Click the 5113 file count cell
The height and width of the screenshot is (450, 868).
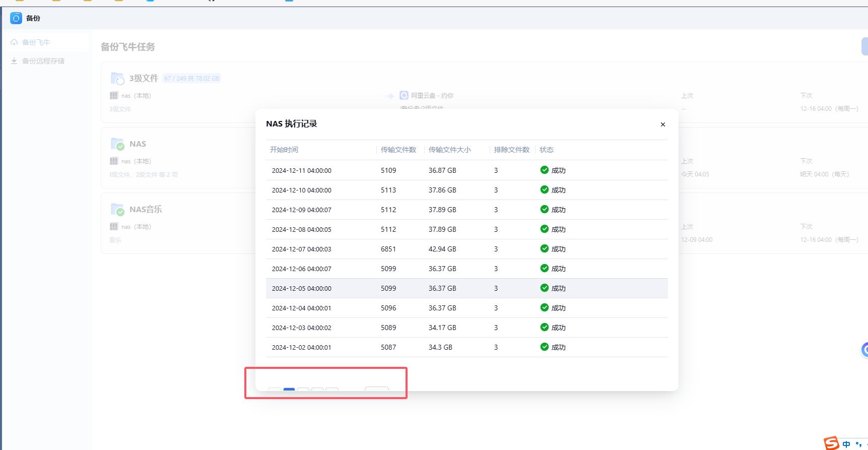(x=388, y=190)
